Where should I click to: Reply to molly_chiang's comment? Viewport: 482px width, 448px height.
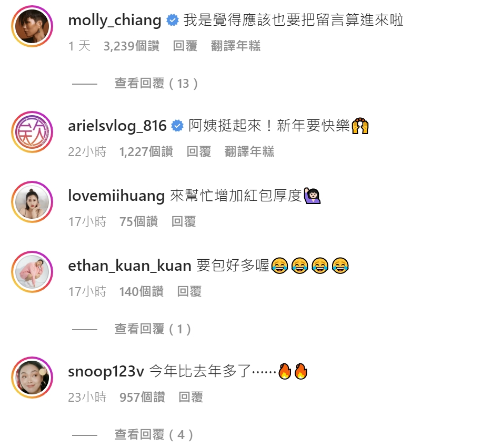pos(185,46)
